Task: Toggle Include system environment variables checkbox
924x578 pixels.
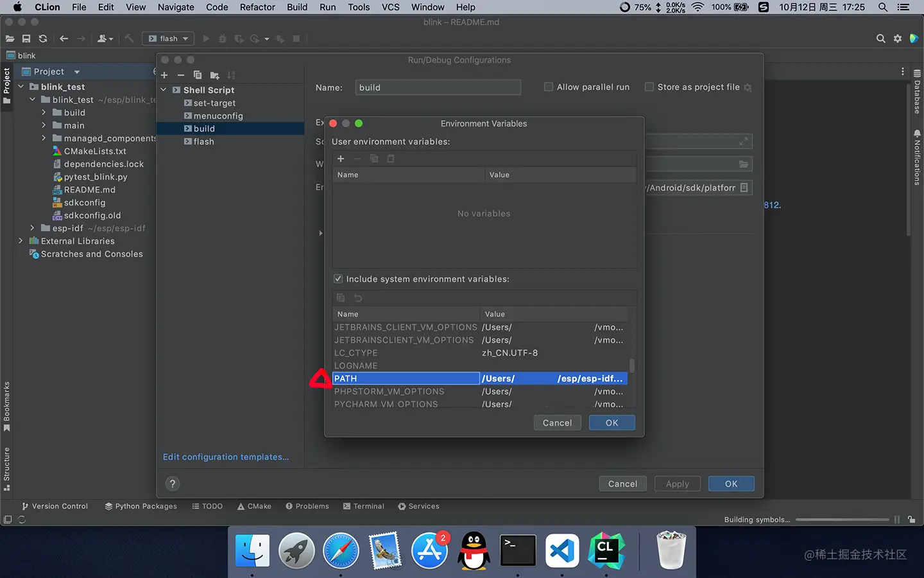Action: (338, 279)
